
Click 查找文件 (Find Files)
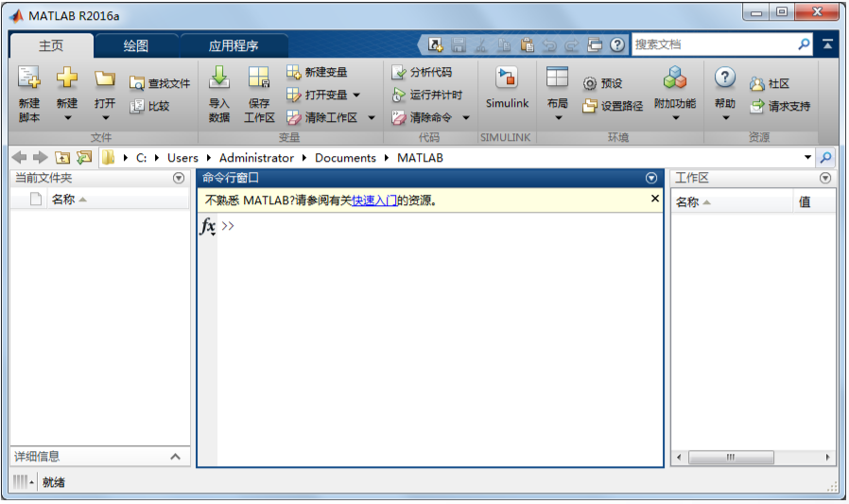pos(161,83)
